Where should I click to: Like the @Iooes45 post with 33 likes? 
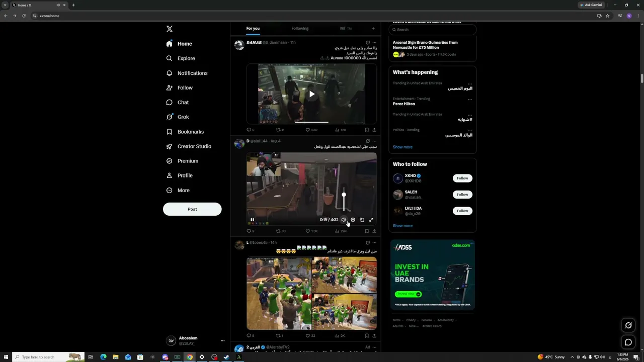[310, 336]
